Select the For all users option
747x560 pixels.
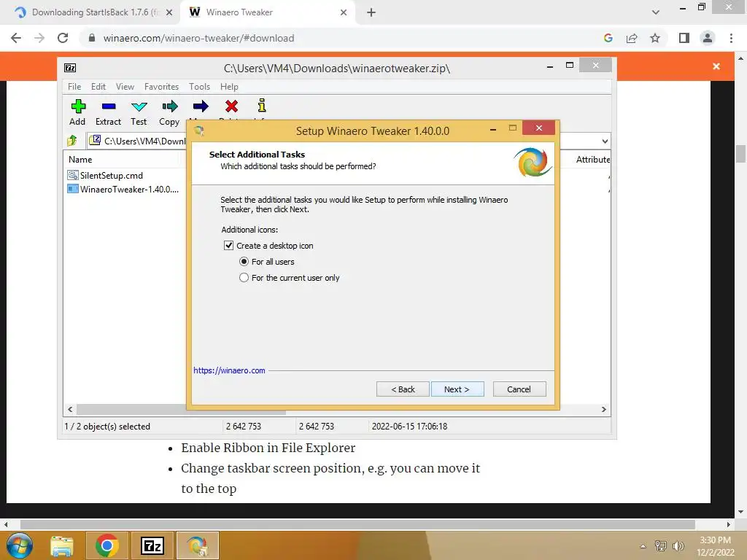[x=244, y=262]
